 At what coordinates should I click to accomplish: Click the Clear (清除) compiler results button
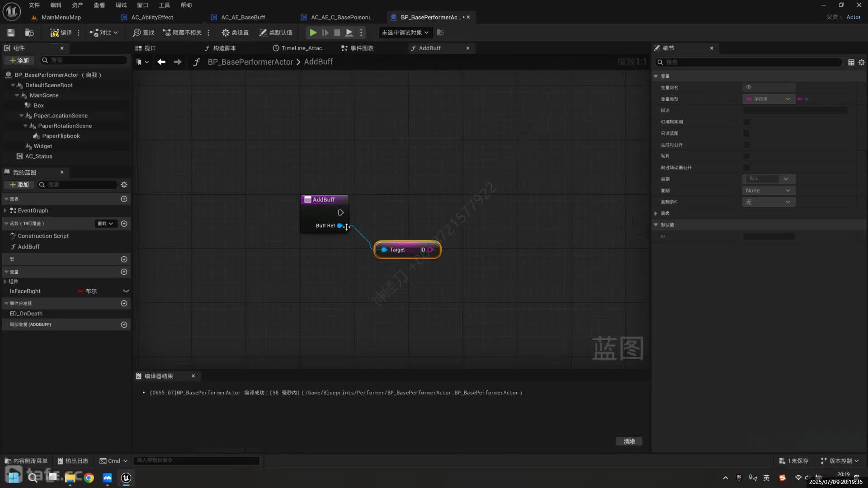coord(629,441)
